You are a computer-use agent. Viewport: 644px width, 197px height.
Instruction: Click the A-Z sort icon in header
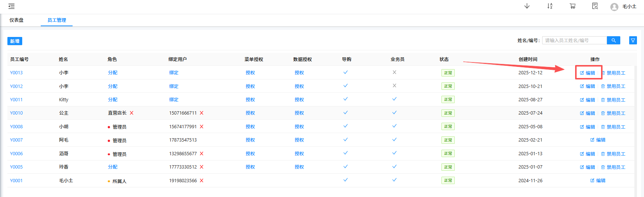click(x=550, y=6)
